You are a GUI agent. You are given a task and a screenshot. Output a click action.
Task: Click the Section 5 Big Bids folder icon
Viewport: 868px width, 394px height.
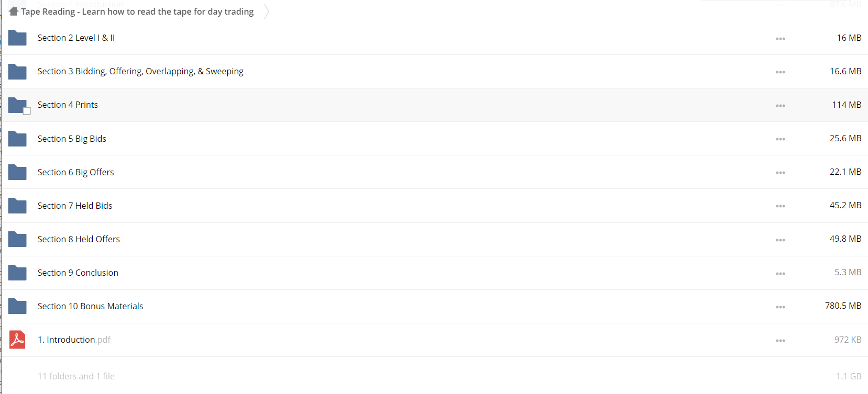[x=17, y=139]
